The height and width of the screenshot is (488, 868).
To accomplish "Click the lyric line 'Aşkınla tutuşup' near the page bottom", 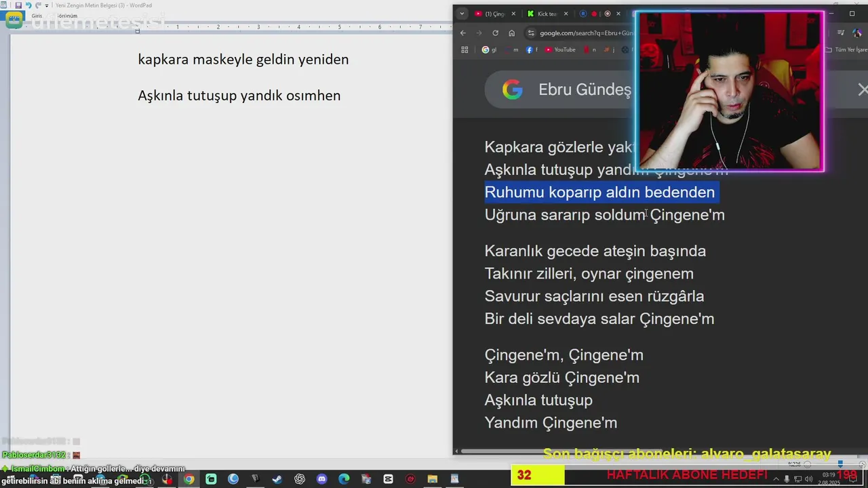I will point(538,400).
